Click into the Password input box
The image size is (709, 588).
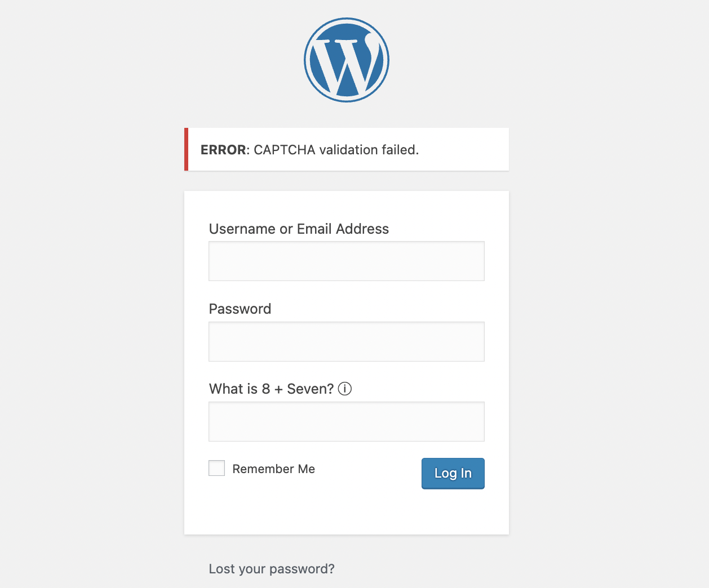[347, 341]
